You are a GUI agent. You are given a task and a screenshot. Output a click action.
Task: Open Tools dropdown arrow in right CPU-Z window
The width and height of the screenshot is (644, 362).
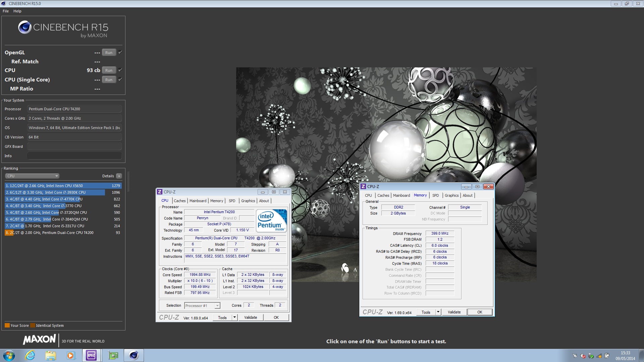[x=438, y=312]
